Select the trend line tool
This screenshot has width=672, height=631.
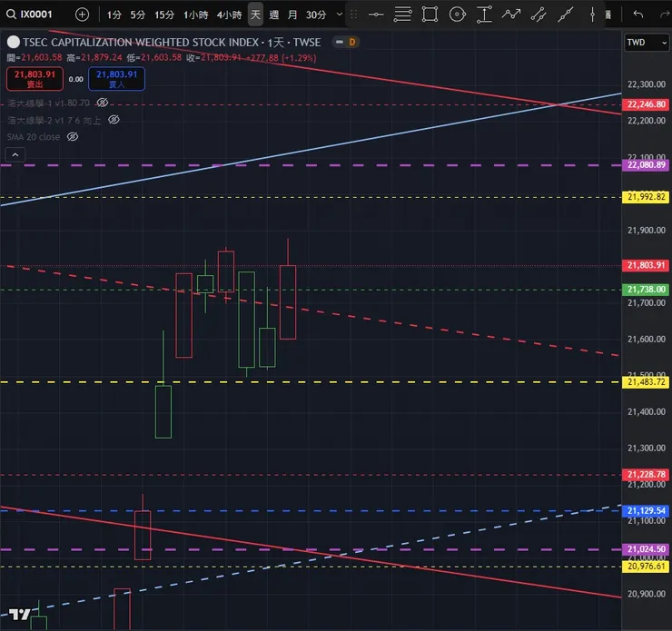tap(565, 15)
